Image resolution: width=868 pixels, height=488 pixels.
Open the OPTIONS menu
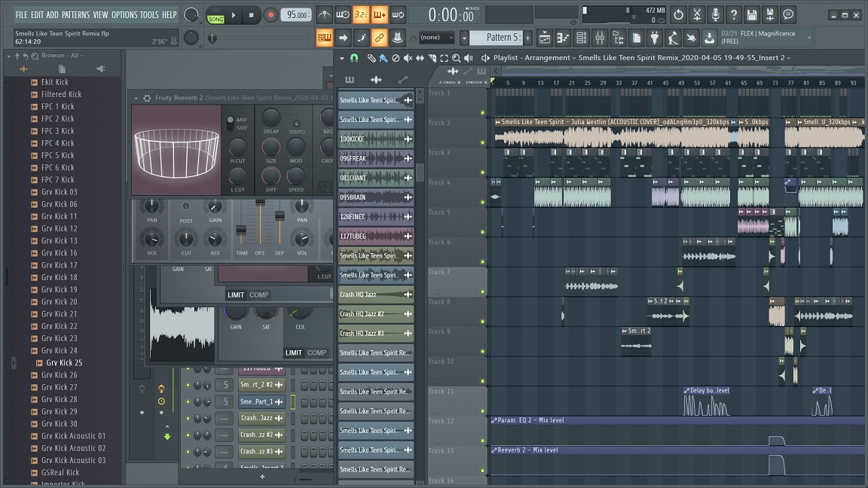point(124,15)
